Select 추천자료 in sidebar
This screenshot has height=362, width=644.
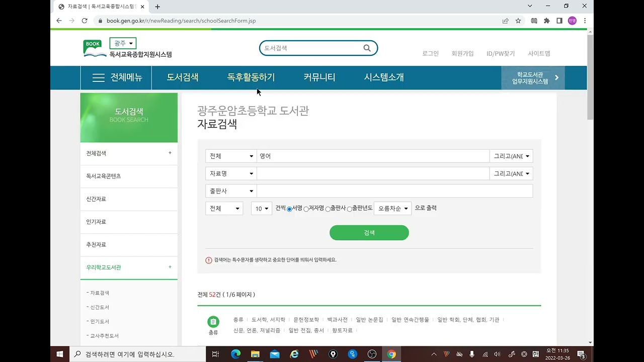[129, 244]
